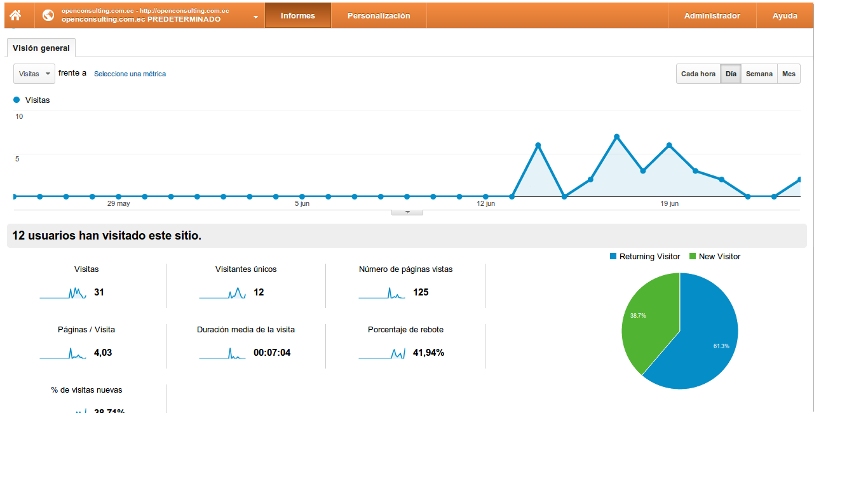Image resolution: width=868 pixels, height=488 pixels.
Task: Open the Visitas metric dropdown
Action: point(34,74)
